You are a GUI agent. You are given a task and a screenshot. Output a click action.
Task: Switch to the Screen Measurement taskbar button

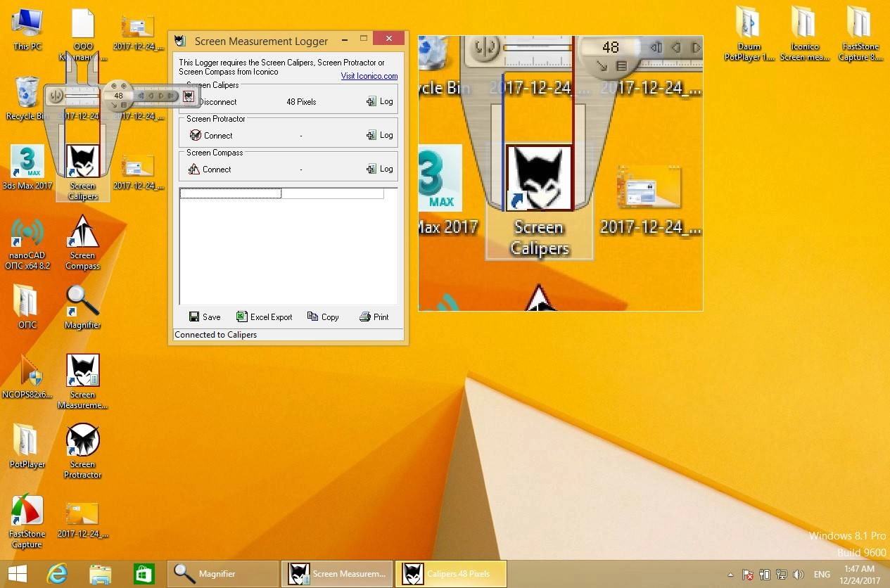click(337, 574)
